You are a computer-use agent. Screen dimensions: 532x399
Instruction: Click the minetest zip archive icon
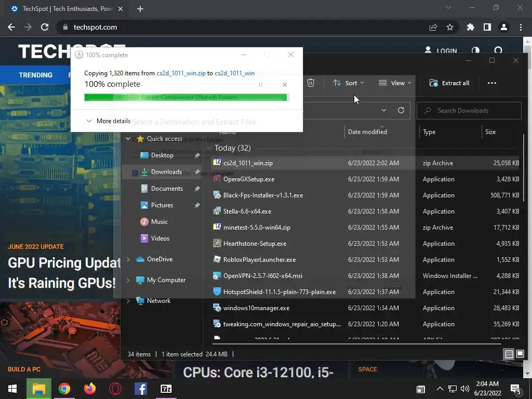click(217, 227)
